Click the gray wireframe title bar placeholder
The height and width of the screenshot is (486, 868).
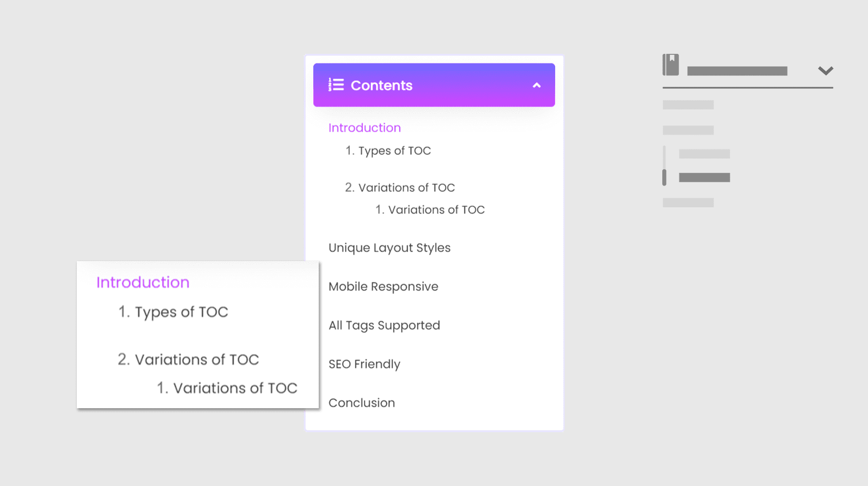pyautogui.click(x=737, y=71)
